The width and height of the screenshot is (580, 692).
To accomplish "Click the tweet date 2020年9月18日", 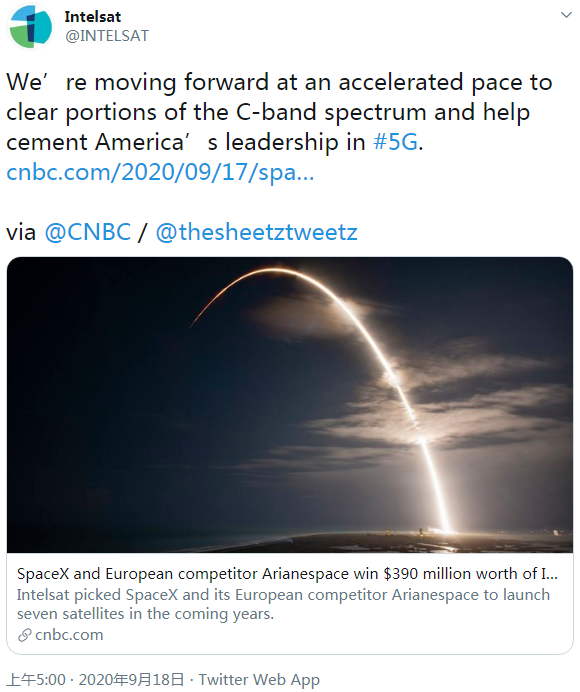I will click(131, 680).
